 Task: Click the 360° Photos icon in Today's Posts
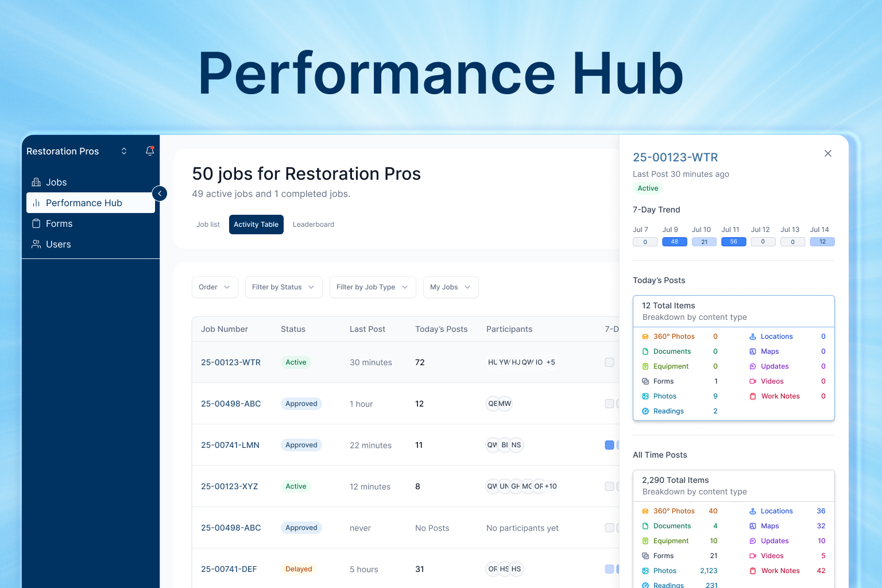(x=645, y=336)
